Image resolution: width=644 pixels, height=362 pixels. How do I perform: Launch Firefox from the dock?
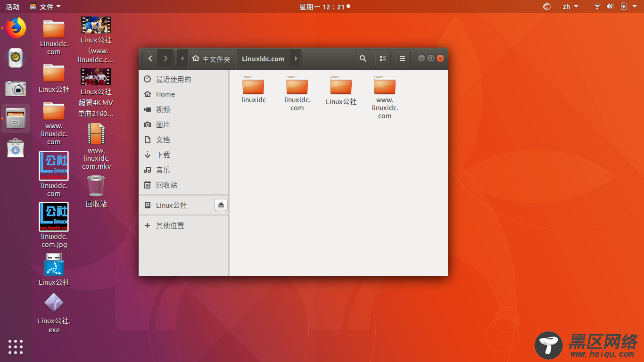pos(16,28)
